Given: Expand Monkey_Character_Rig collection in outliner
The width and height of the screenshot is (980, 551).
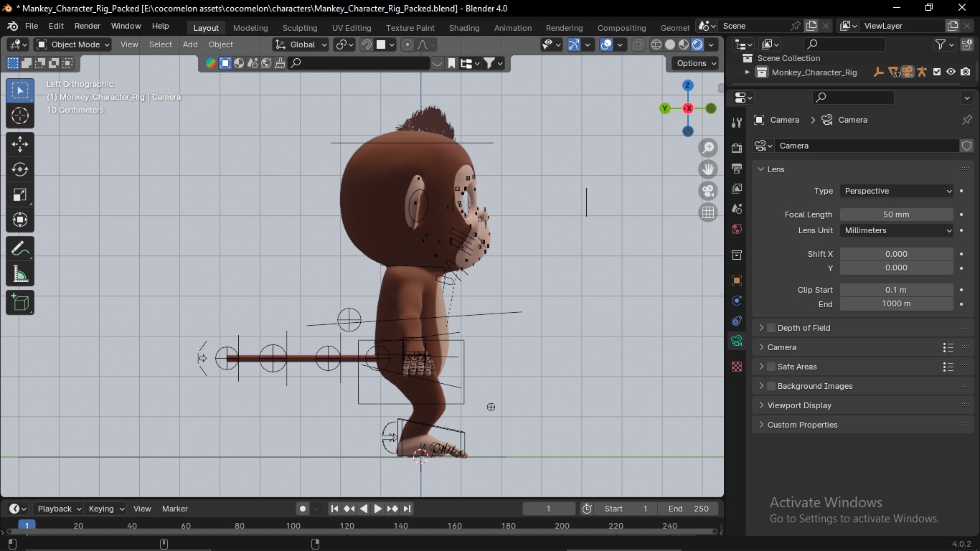Looking at the screenshot, I should point(747,72).
